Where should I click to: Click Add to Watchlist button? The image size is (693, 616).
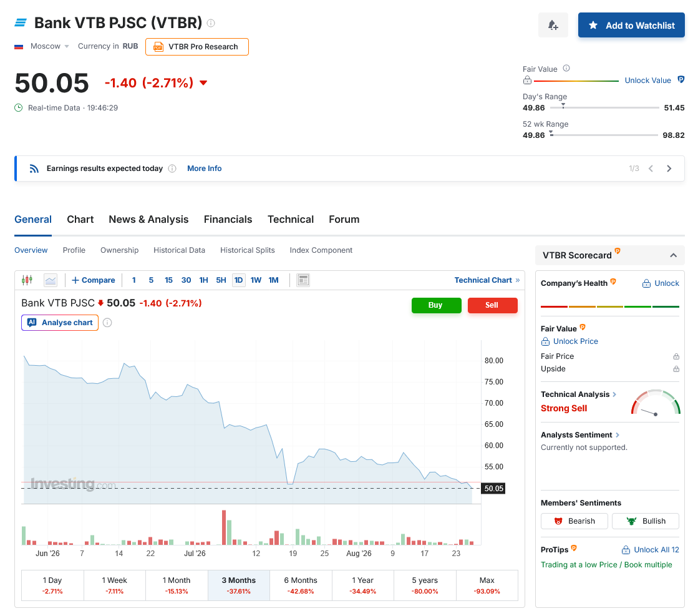[x=631, y=25]
